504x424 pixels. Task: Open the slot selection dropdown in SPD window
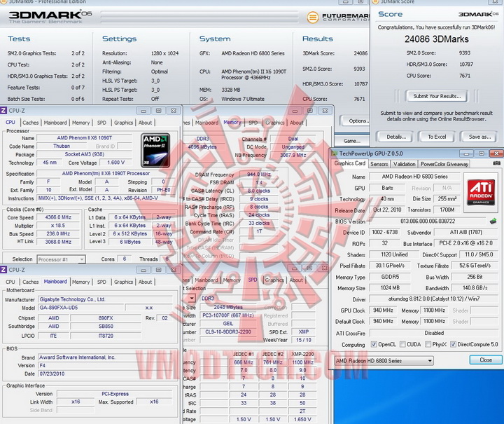point(191,299)
